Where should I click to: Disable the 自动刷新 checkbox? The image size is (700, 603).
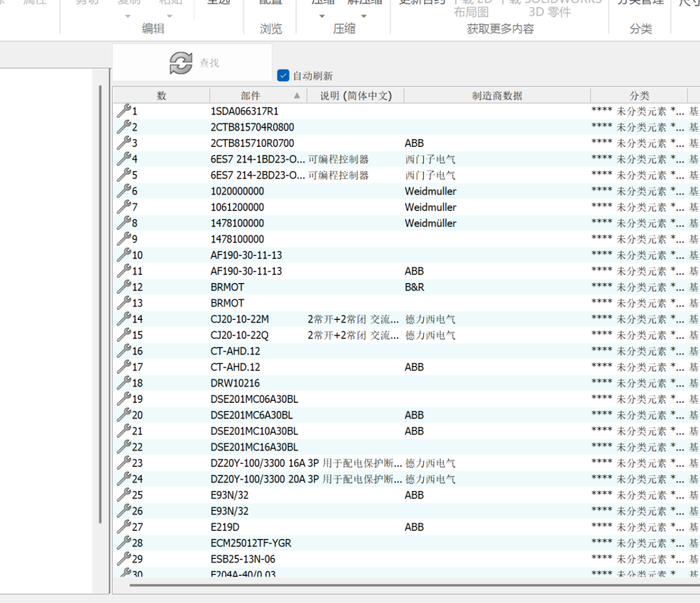click(x=283, y=76)
